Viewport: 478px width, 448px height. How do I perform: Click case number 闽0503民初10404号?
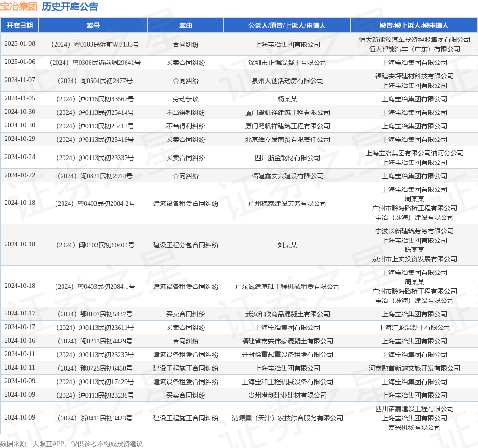[x=95, y=245]
